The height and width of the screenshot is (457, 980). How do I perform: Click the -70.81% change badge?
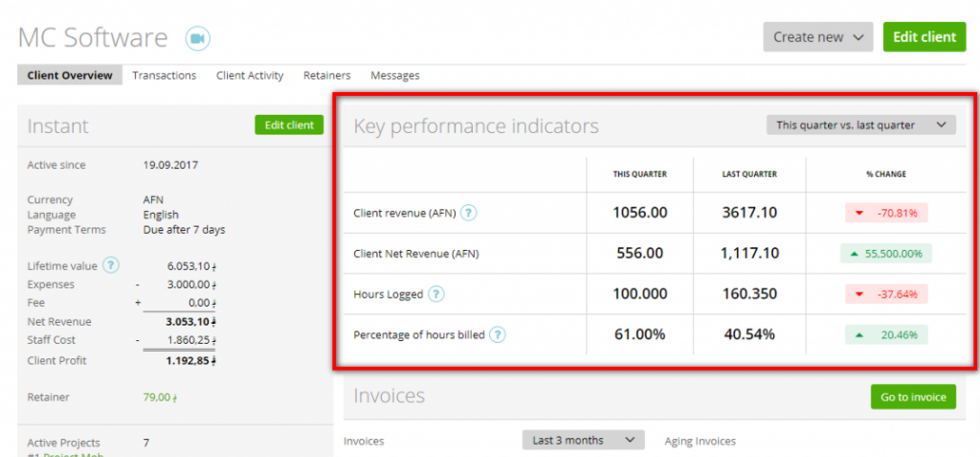pyautogui.click(x=885, y=213)
